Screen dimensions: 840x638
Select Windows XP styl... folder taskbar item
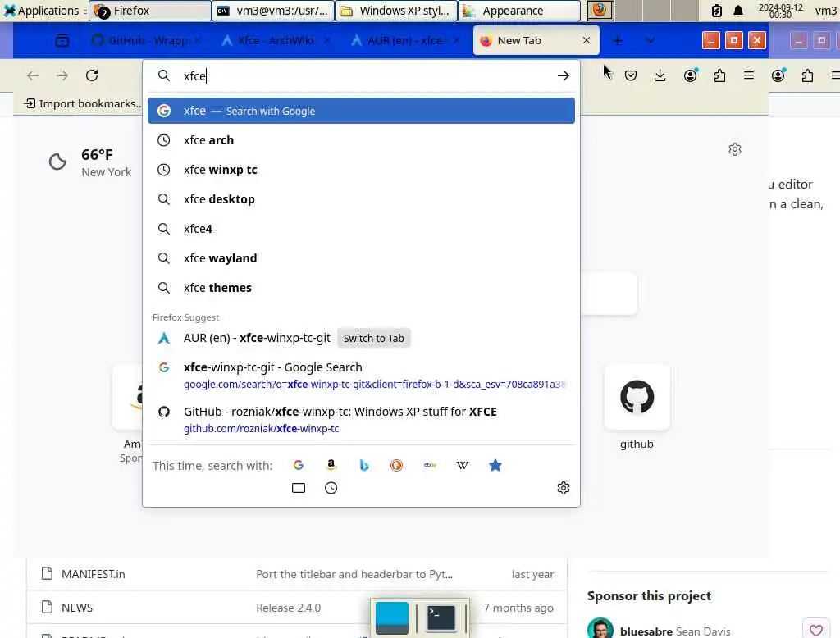(x=396, y=11)
